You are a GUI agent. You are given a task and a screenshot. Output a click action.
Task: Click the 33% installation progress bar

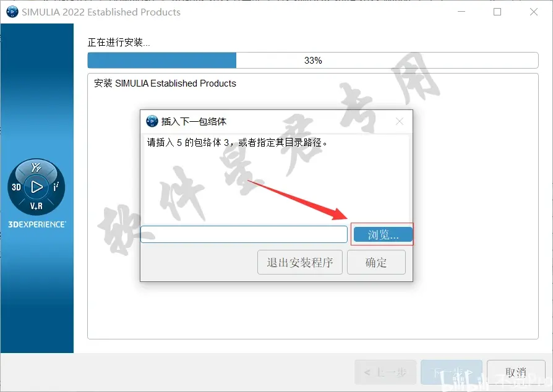(313, 60)
